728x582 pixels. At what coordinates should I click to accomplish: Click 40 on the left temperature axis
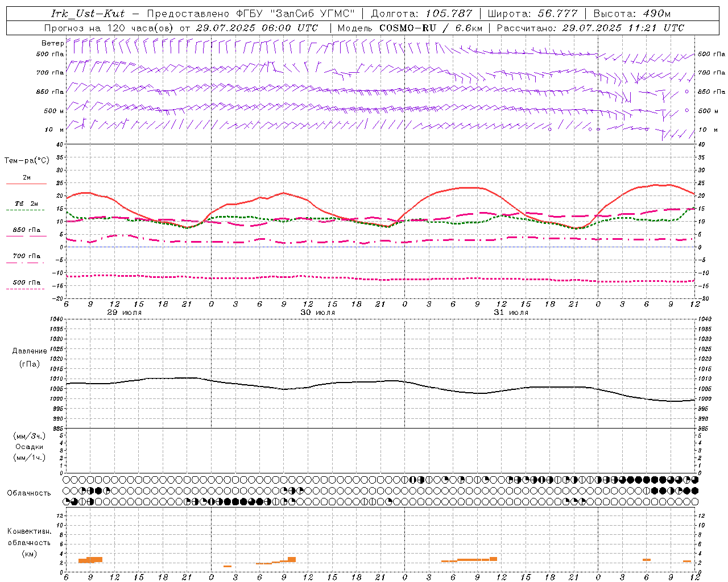[x=60, y=144]
